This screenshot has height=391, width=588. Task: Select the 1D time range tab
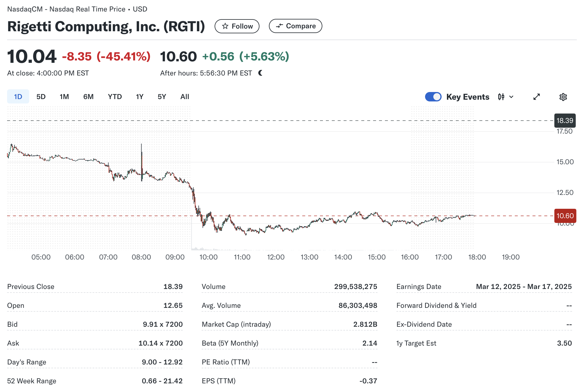coord(18,97)
